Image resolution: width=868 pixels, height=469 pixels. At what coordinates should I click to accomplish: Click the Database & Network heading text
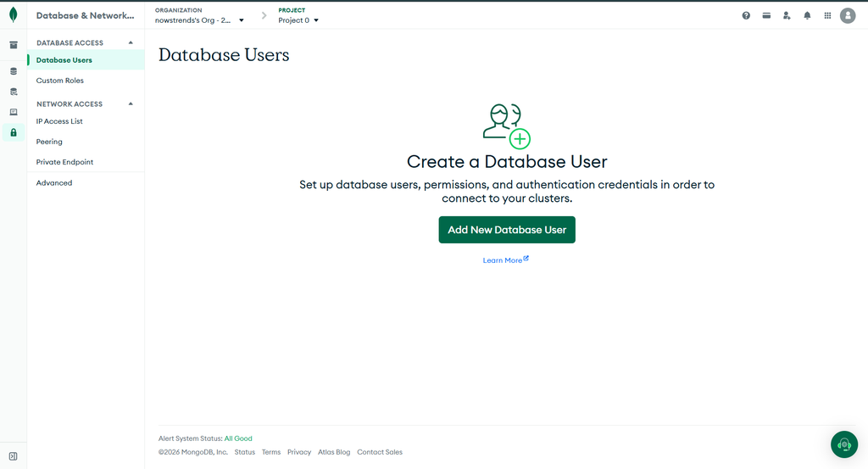coord(86,15)
